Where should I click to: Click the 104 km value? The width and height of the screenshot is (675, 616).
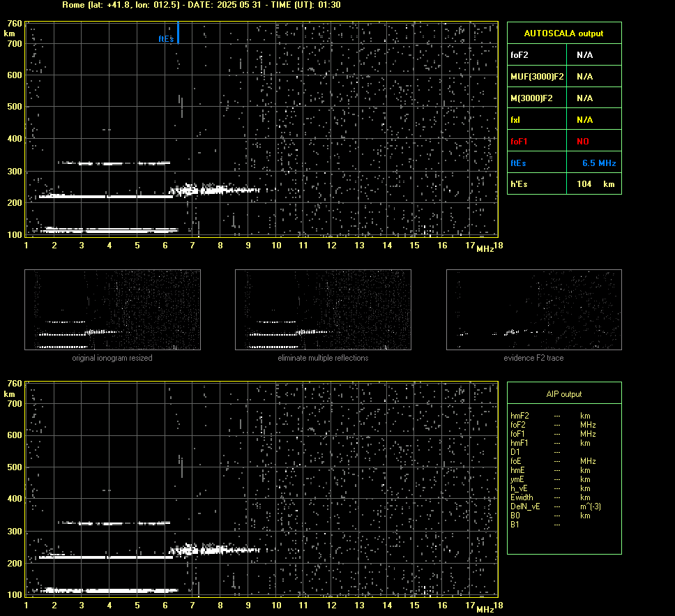(596, 184)
